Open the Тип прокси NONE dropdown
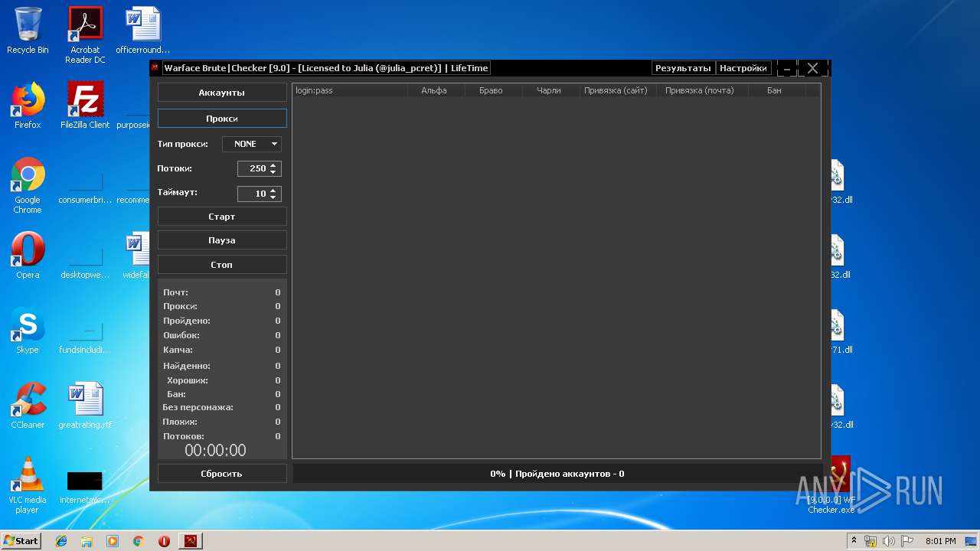The width and height of the screenshot is (980, 551). (252, 144)
